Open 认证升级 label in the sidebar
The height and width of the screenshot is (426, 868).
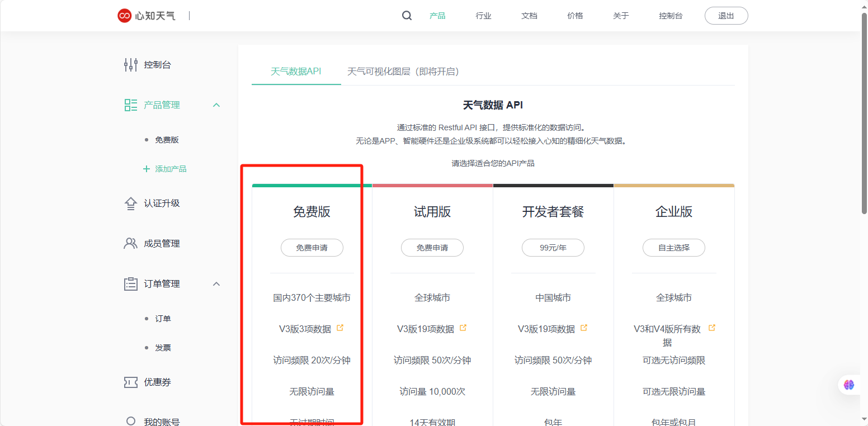click(162, 203)
